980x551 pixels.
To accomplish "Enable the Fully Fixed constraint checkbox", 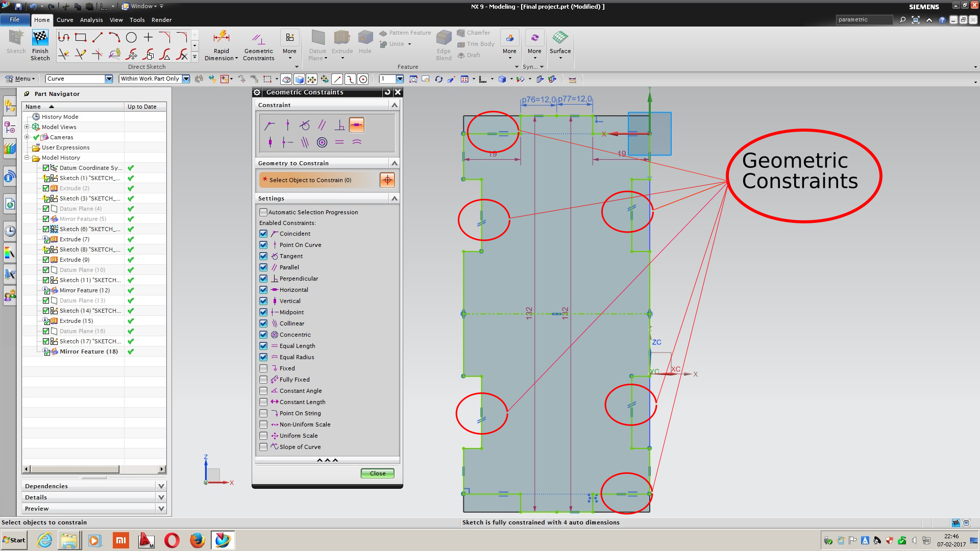I will click(x=263, y=380).
